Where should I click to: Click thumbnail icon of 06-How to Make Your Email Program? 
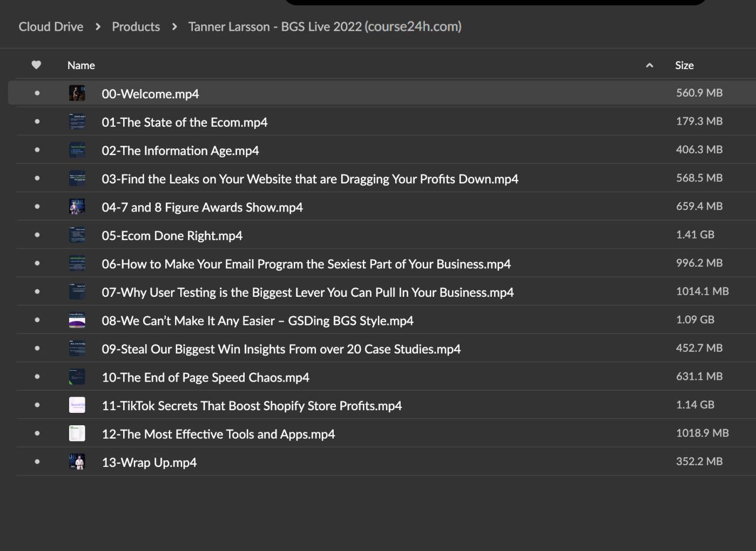pos(77,263)
